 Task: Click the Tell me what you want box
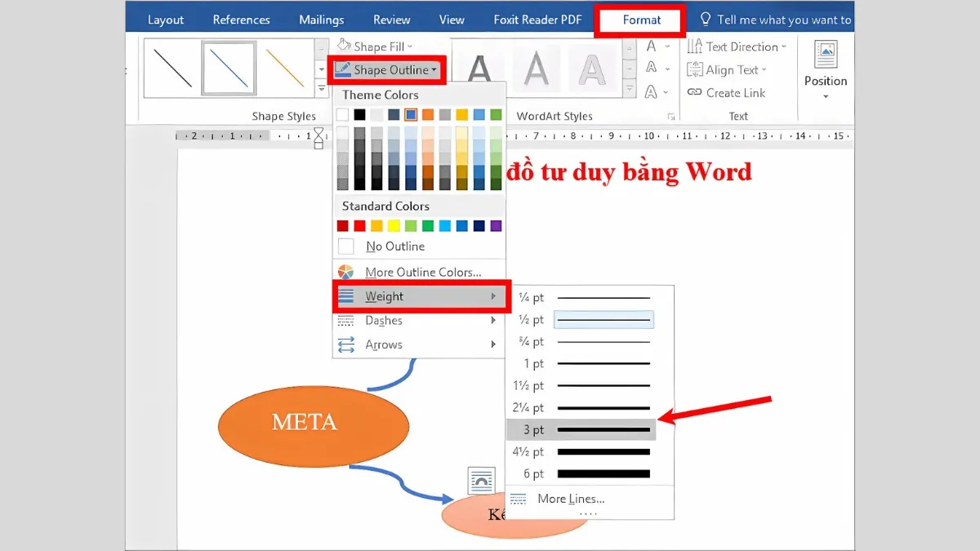(776, 20)
